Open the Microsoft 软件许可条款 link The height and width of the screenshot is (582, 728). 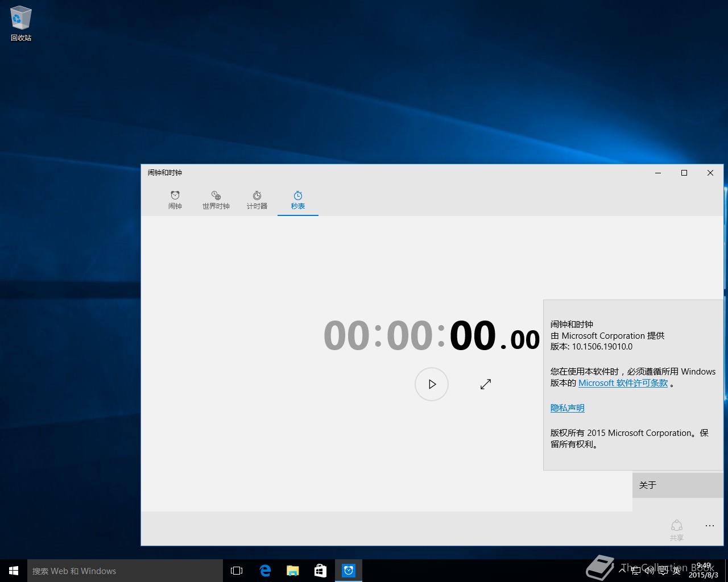[x=623, y=383]
